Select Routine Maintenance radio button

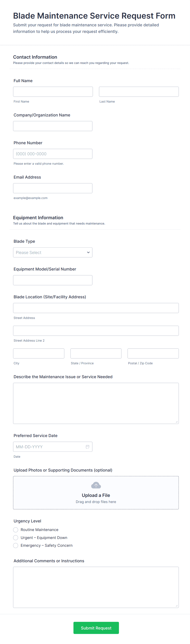tap(16, 530)
